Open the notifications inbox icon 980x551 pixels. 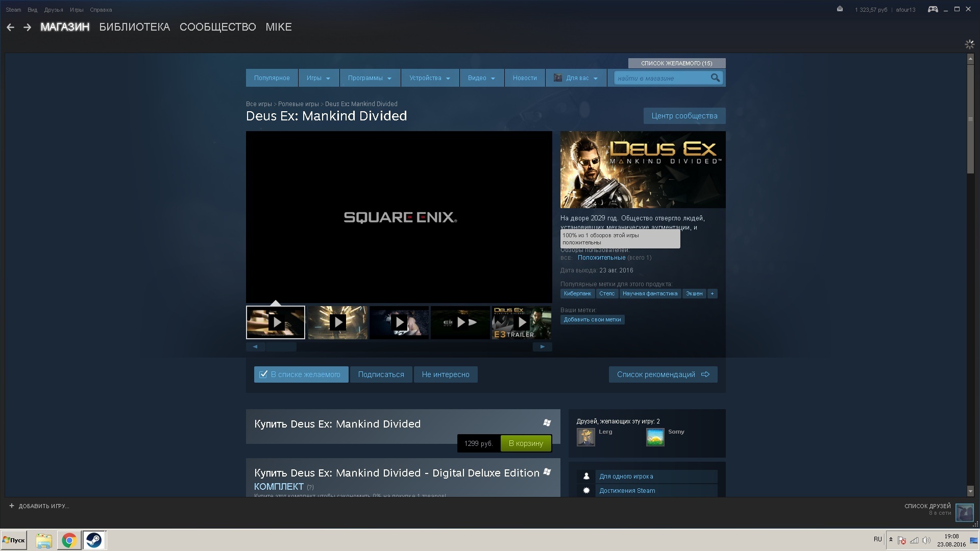point(840,9)
